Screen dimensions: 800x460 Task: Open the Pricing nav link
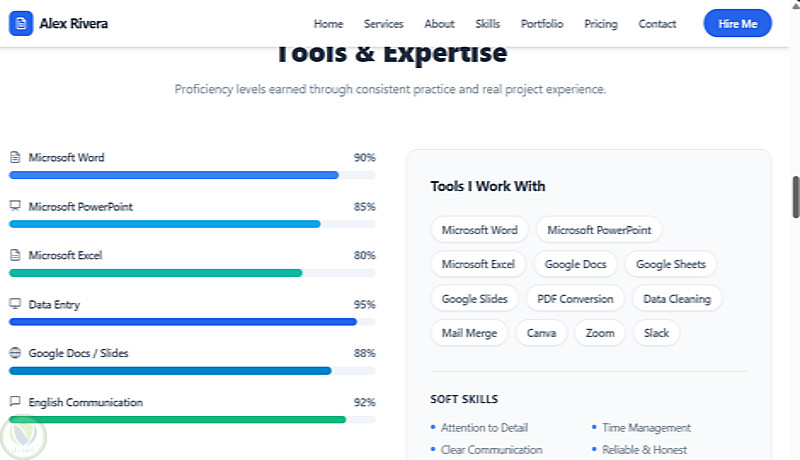coord(601,24)
